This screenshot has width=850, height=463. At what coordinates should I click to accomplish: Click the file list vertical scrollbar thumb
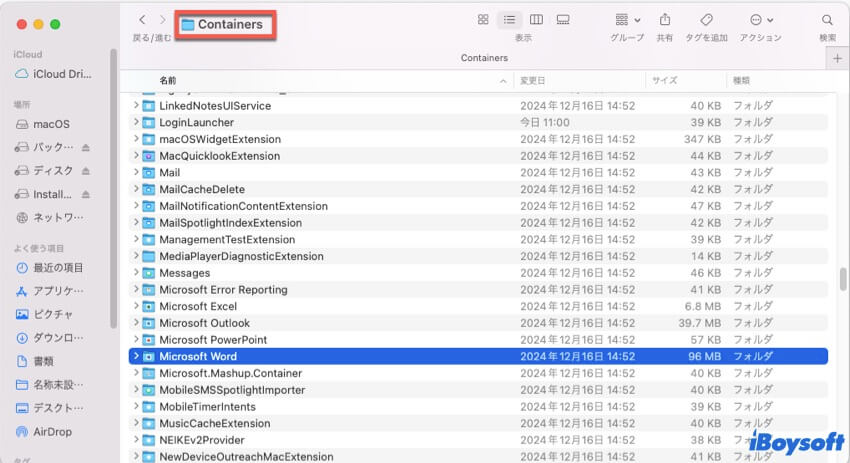[x=843, y=280]
